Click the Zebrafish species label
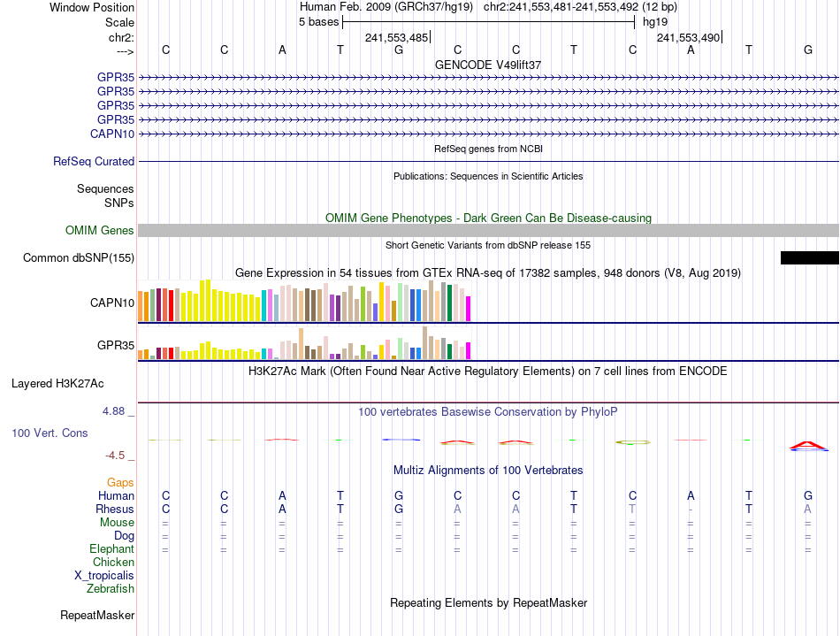 [x=111, y=589]
